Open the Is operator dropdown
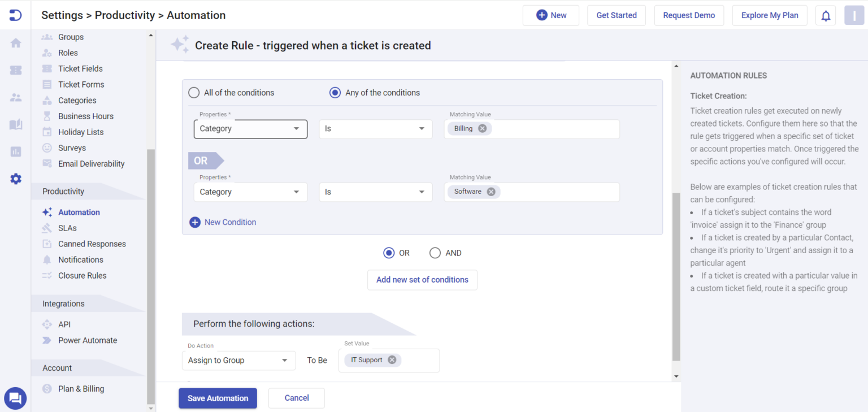The image size is (868, 412). (x=375, y=129)
